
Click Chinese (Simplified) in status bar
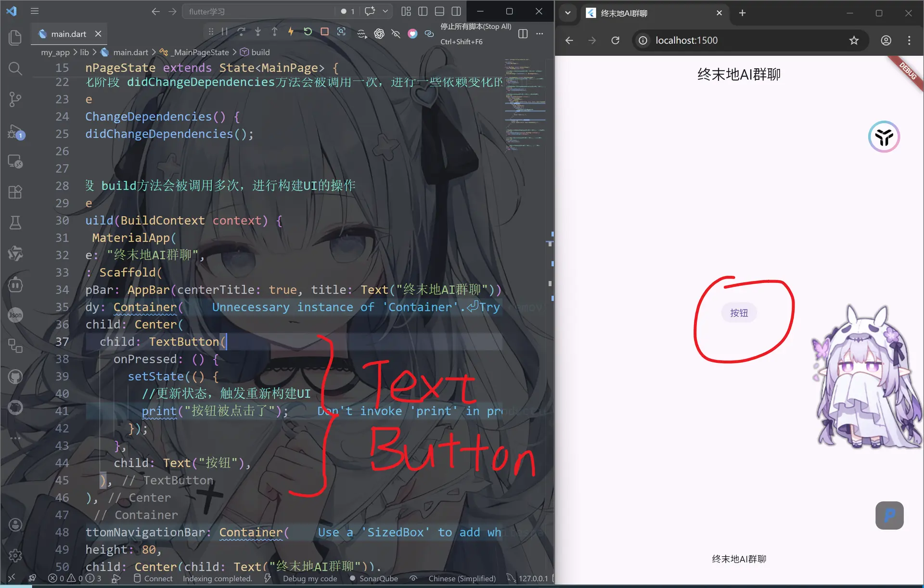pos(462,578)
